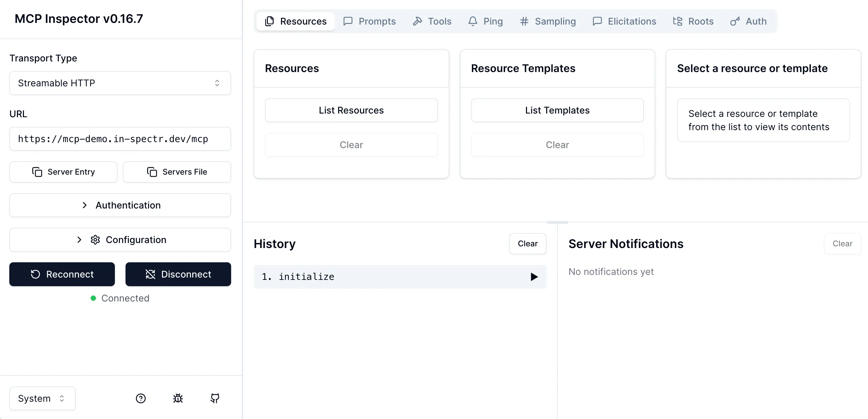868x419 pixels.
Task: Select the Auth tab
Action: 748,21
